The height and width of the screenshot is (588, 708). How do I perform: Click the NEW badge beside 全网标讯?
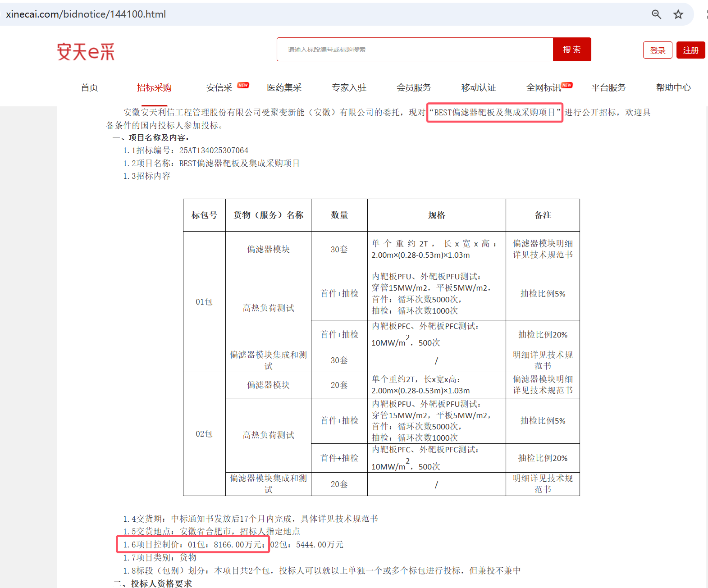567,85
